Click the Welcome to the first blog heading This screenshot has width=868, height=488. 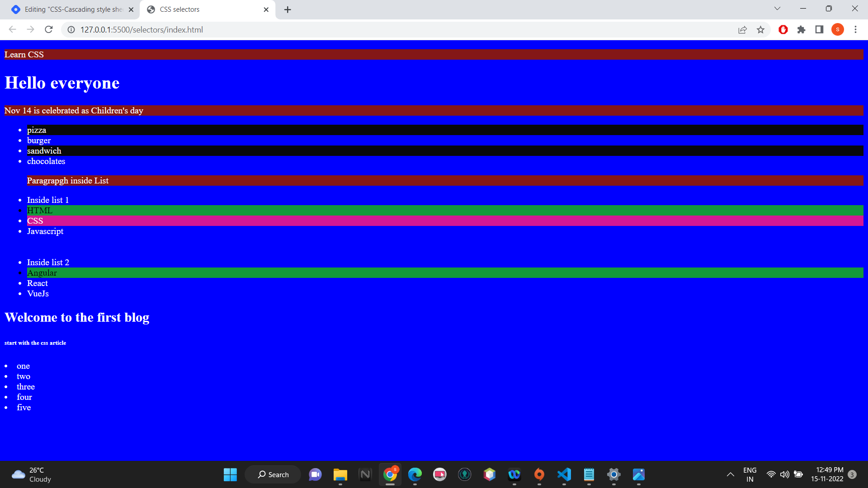77,317
